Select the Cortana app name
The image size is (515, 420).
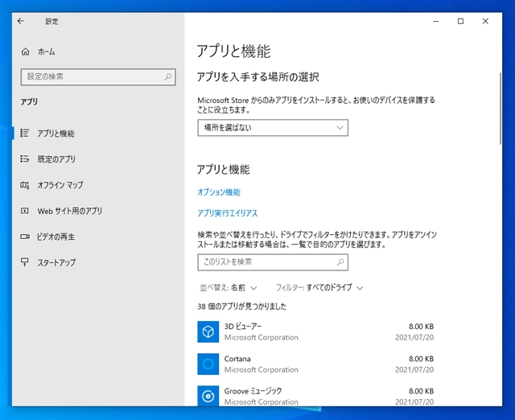point(237,359)
